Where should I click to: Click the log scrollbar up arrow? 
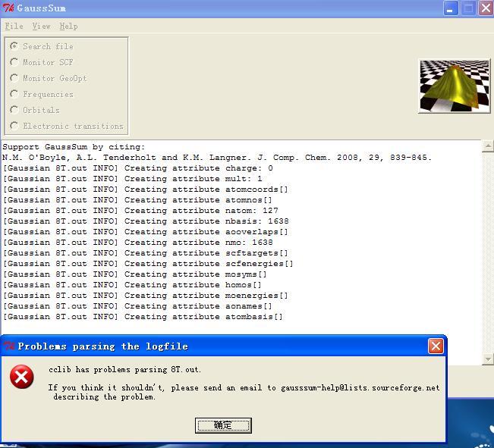pyautogui.click(x=488, y=146)
